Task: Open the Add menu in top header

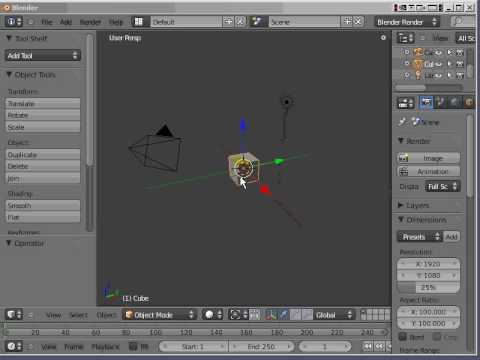Action: [x=66, y=22]
